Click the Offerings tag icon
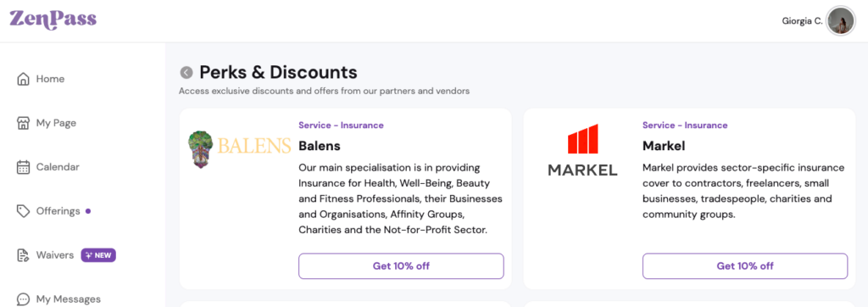Viewport: 868px width, 307px height. click(x=23, y=211)
